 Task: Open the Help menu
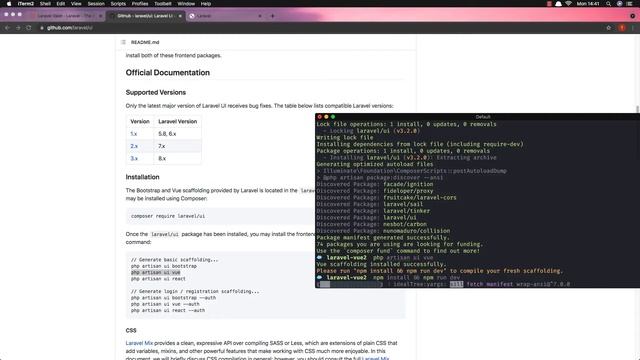point(206,4)
